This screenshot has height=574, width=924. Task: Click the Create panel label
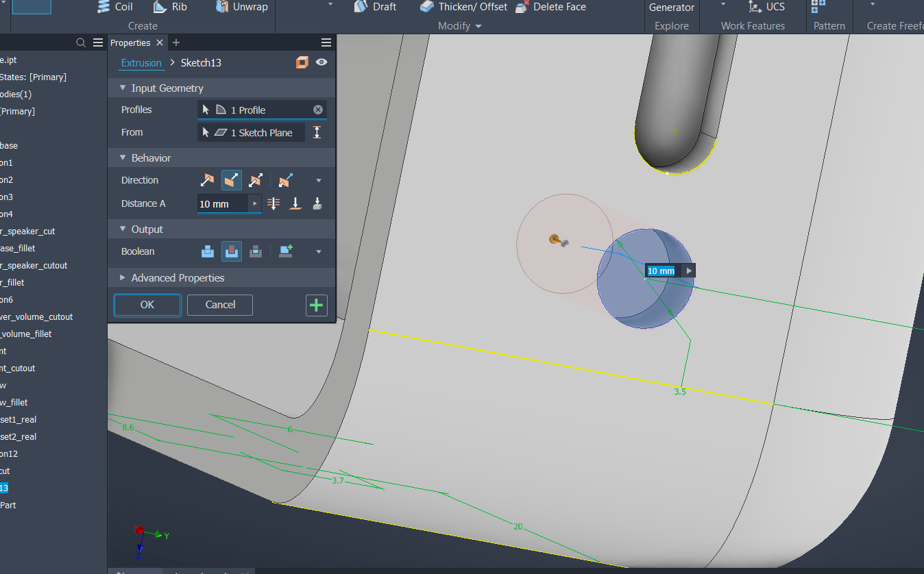(143, 26)
